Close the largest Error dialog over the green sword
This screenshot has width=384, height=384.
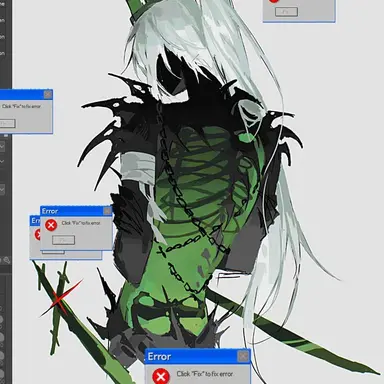point(243,357)
